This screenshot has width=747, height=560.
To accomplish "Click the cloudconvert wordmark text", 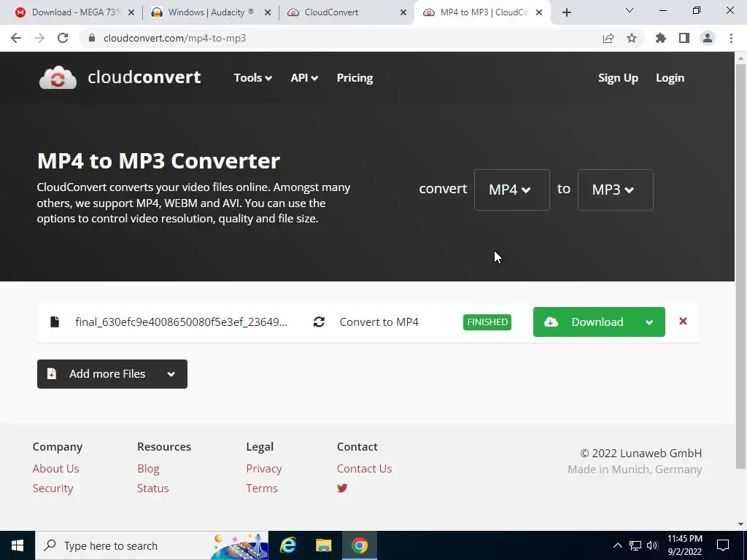I will point(144,77).
